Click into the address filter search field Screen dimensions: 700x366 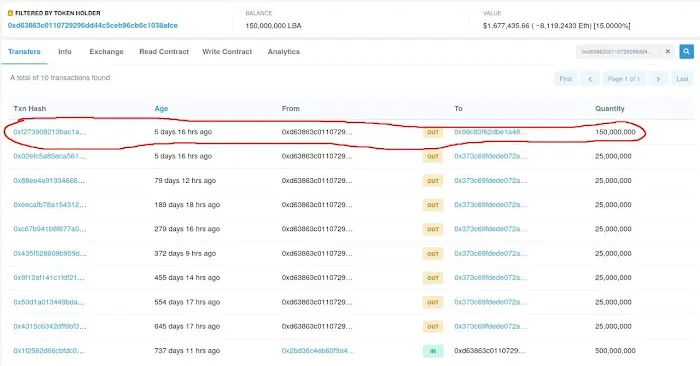coord(617,52)
